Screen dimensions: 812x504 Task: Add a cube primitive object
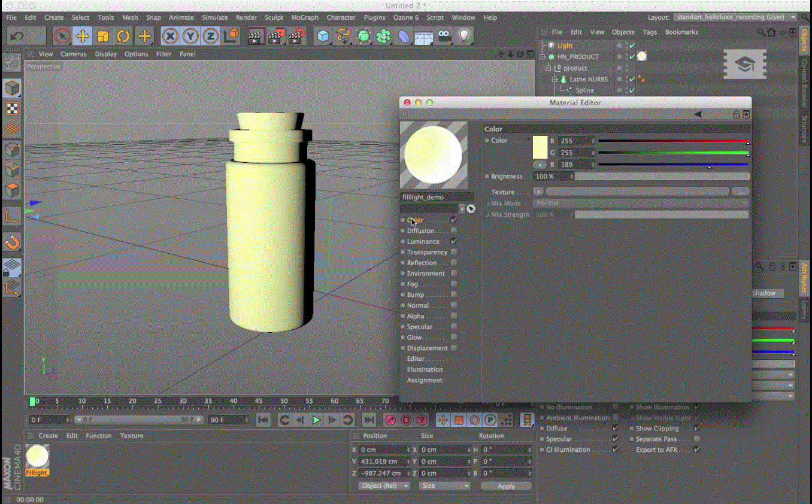(x=323, y=37)
